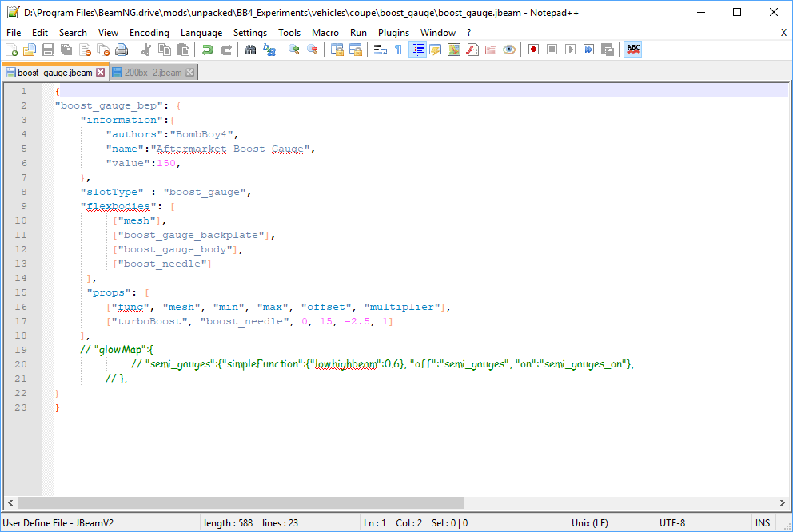Open the Language menu
Screen dimensions: 793x532
pos(201,32)
